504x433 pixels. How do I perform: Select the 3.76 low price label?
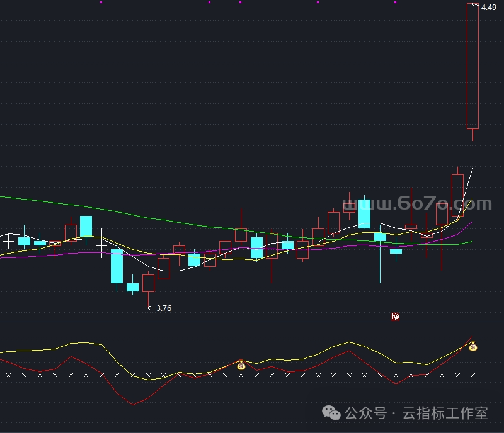click(164, 308)
